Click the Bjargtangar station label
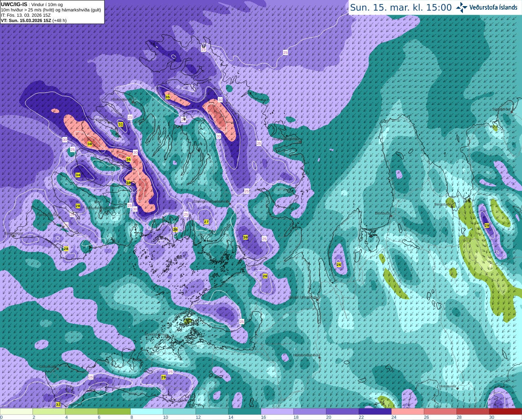This screenshot has height=420, width=522. click(x=13, y=233)
